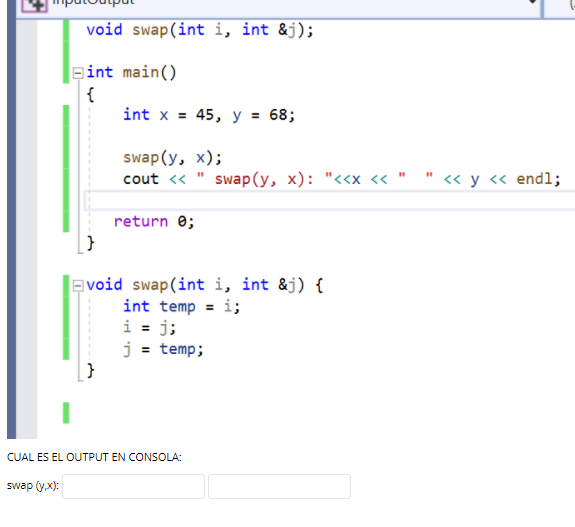575x527 pixels.
Task: Click the cout keyword in main
Action: point(141,179)
